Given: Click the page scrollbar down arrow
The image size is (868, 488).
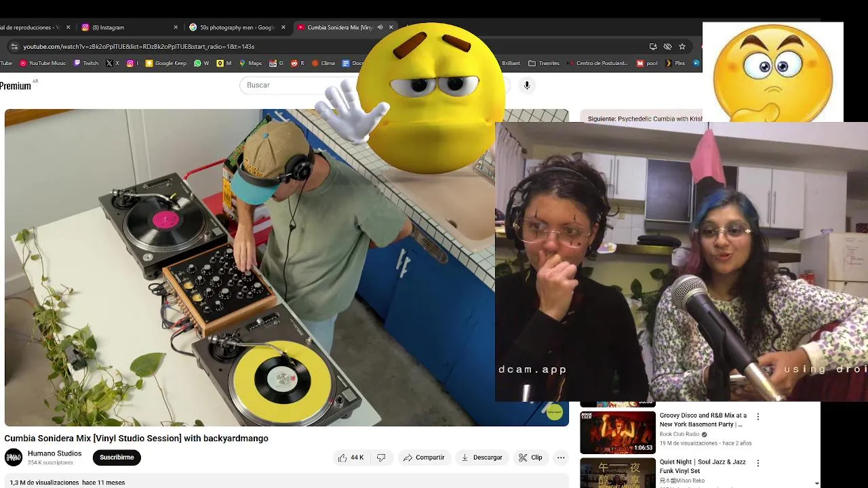Looking at the screenshot, I should (x=816, y=483).
